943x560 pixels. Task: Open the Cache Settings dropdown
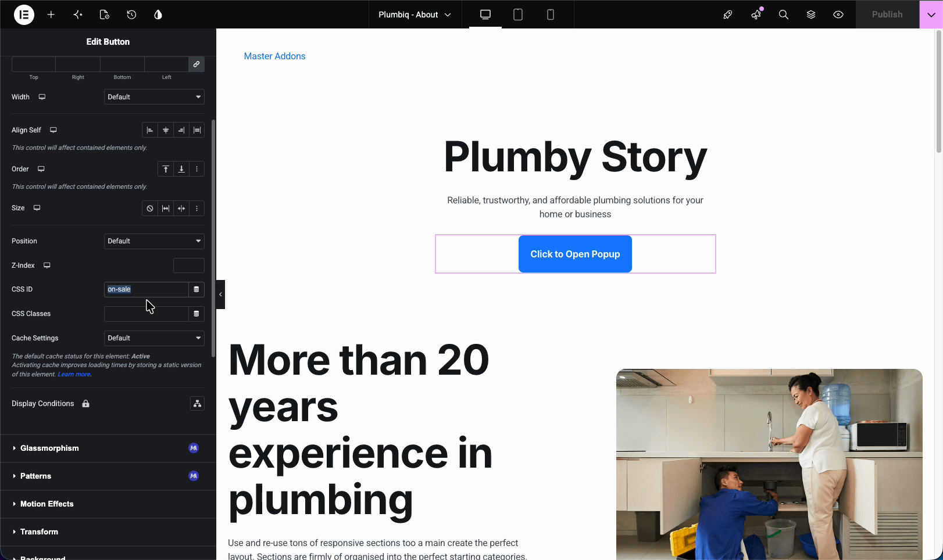click(x=154, y=338)
